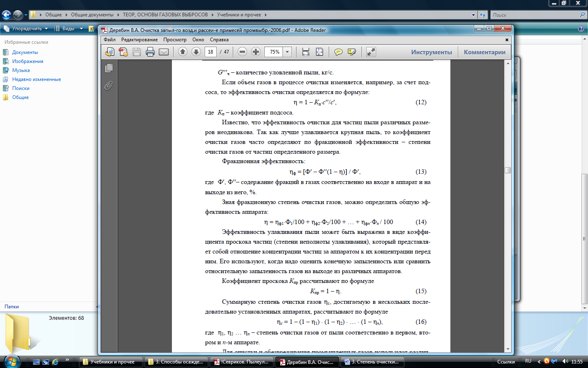Click the fit width scrolling mode icon
Viewport: 588px width, 368px height.
pos(305,52)
